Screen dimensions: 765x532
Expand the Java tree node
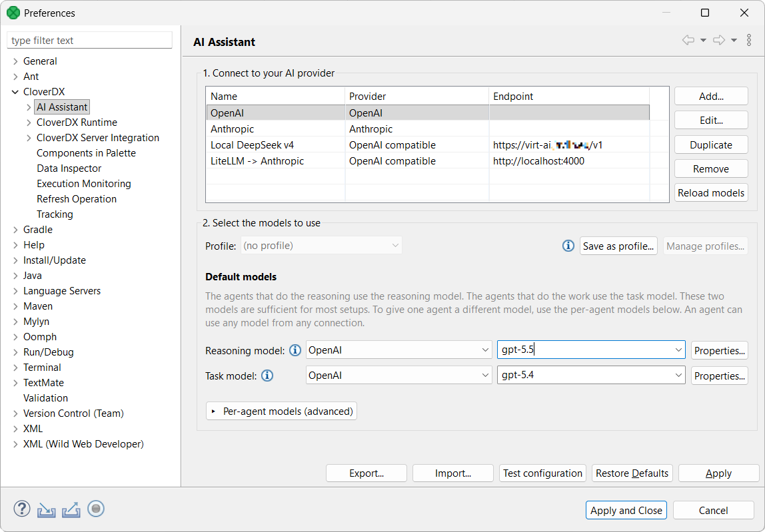pyautogui.click(x=15, y=276)
